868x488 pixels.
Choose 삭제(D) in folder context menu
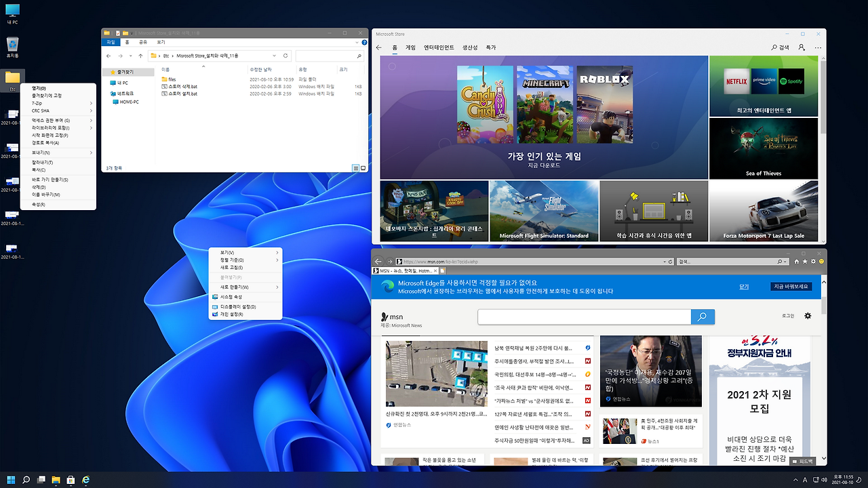[x=58, y=187]
